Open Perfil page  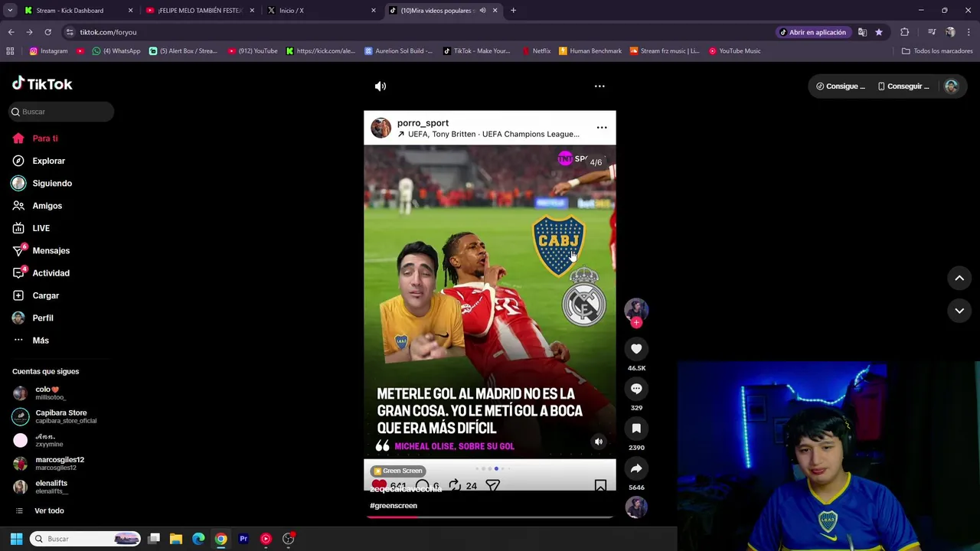point(42,318)
